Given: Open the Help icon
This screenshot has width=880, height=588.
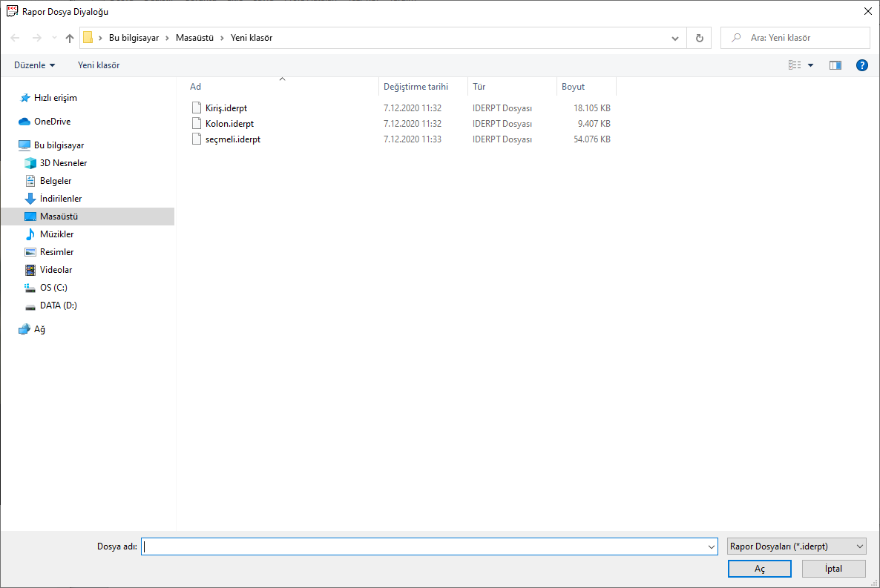Looking at the screenshot, I should coord(862,65).
